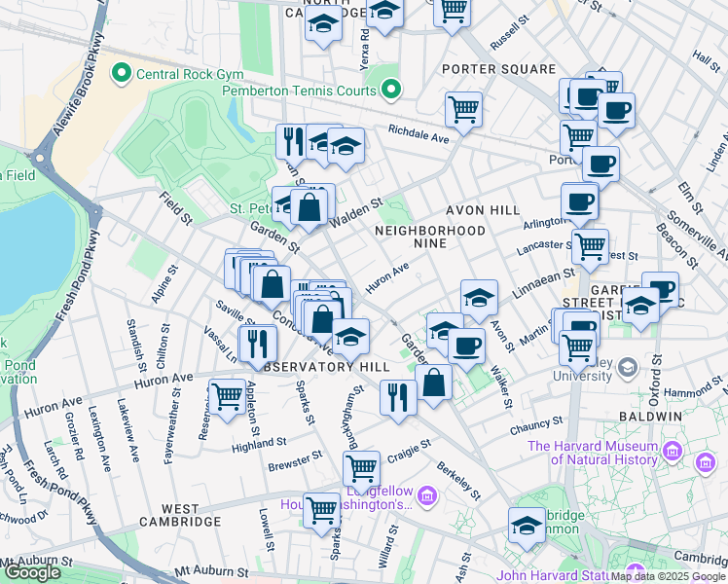Select the school marker at Garfield Street district
Viewport: 728px width, 584px height.
[640, 307]
